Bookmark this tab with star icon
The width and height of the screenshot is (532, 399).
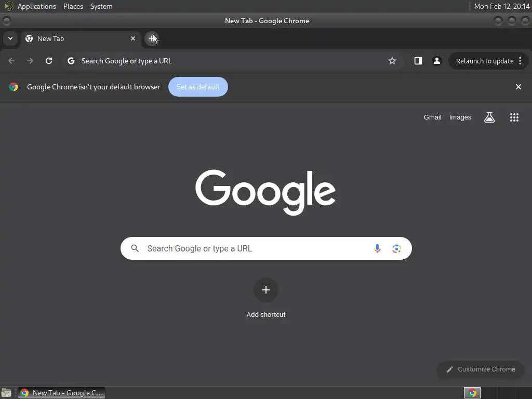pos(392,61)
